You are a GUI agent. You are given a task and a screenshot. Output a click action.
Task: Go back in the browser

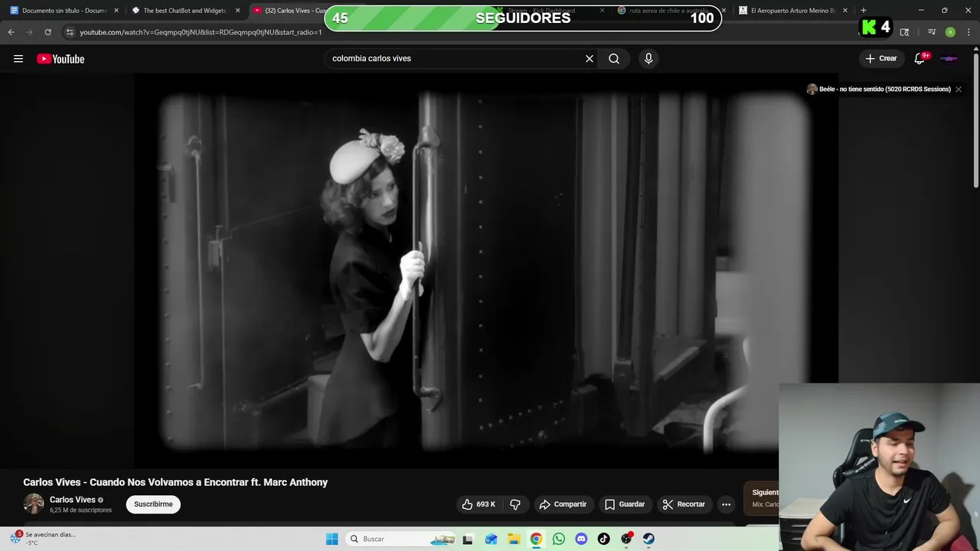[x=11, y=32]
